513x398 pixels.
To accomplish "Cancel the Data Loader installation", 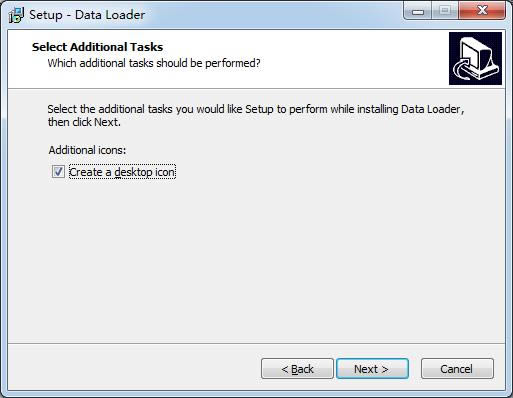I will click(457, 369).
